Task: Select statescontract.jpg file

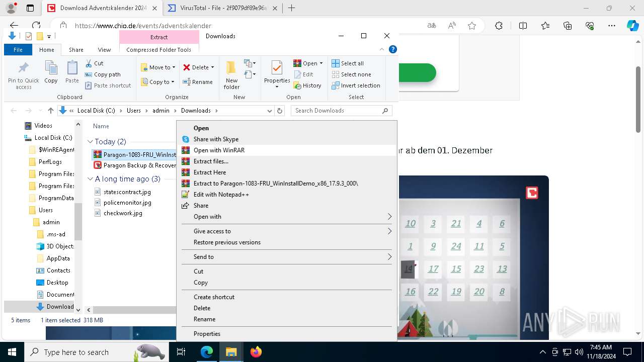Action: point(127,192)
